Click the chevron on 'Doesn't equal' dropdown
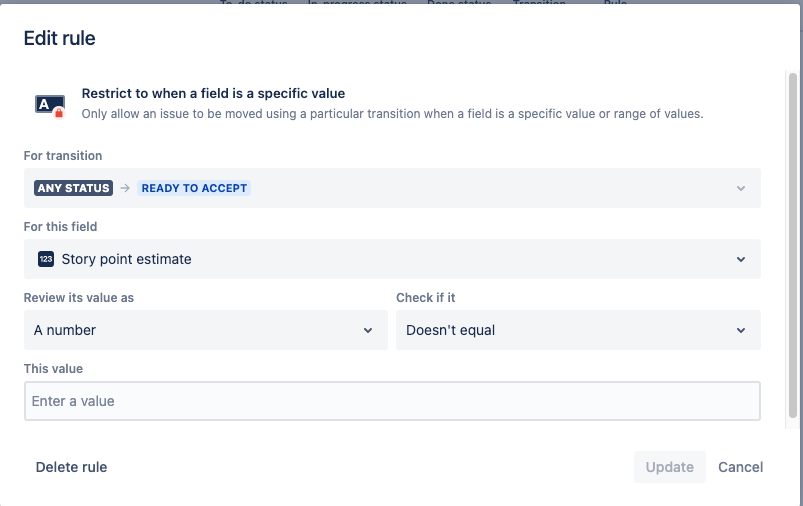This screenshot has height=506, width=803. click(x=741, y=330)
